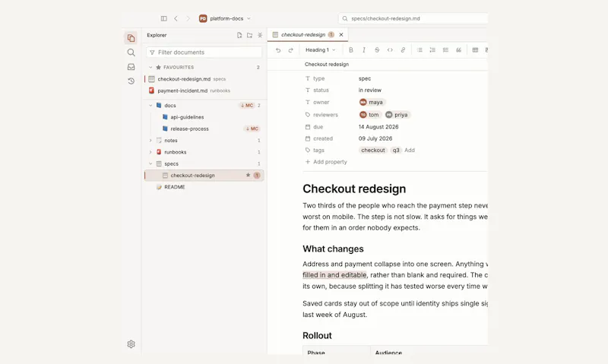Viewport: 608px width, 364px height.
Task: Open the platform-docs workspace dropdown
Action: pos(225,18)
